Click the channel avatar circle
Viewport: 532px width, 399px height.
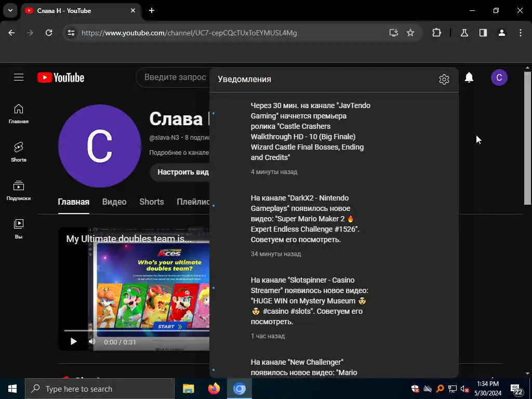(100, 146)
